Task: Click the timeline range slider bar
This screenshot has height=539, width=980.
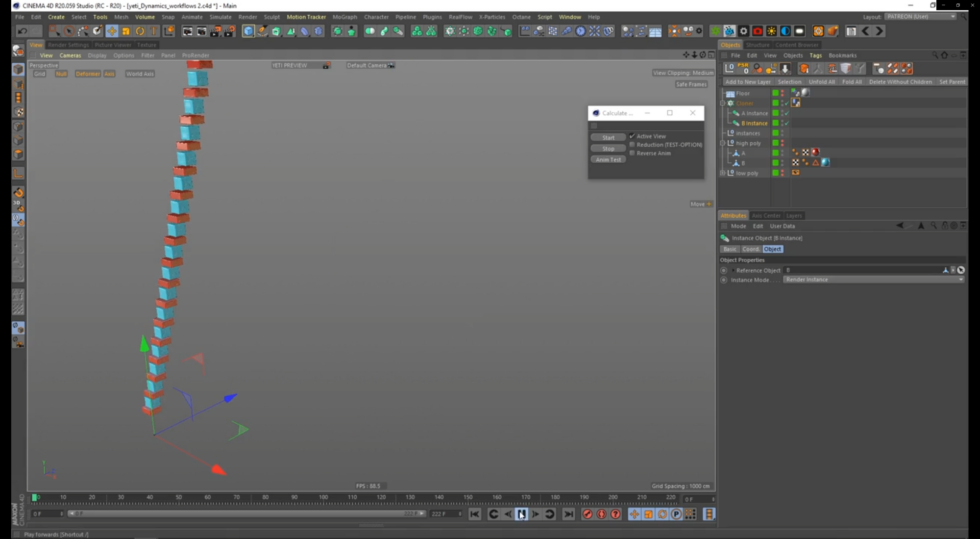Action: (x=246, y=513)
